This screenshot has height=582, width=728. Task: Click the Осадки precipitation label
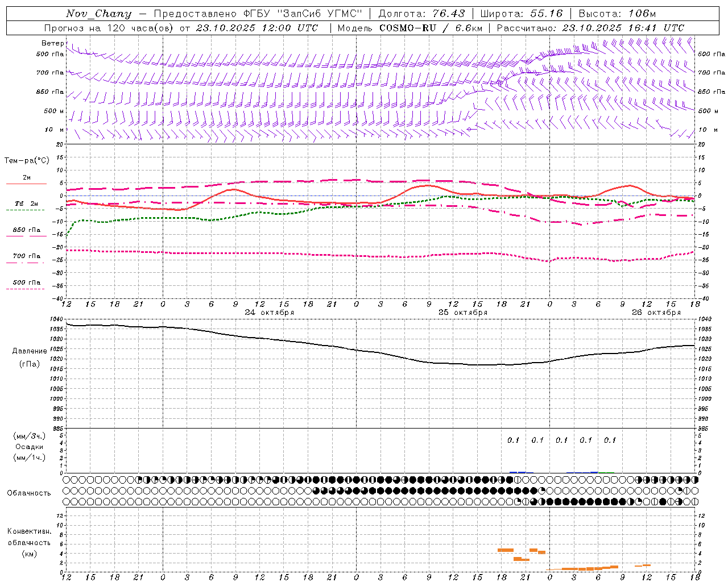(x=30, y=447)
